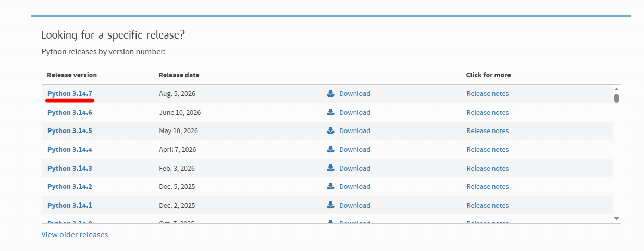Click the 'Looking for a specific release?' heading
This screenshot has width=644, height=251.
(113, 35)
